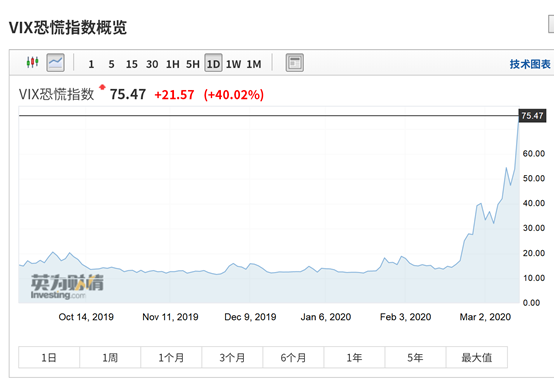Select the 1H interval
Viewport: 554px width, 379px height.
172,64
